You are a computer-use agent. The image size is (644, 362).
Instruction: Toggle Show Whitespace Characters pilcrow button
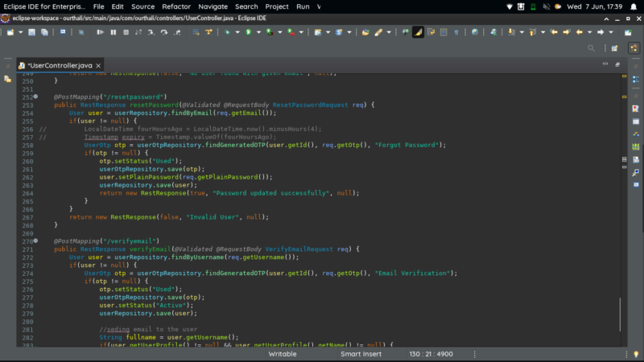pyautogui.click(x=456, y=32)
